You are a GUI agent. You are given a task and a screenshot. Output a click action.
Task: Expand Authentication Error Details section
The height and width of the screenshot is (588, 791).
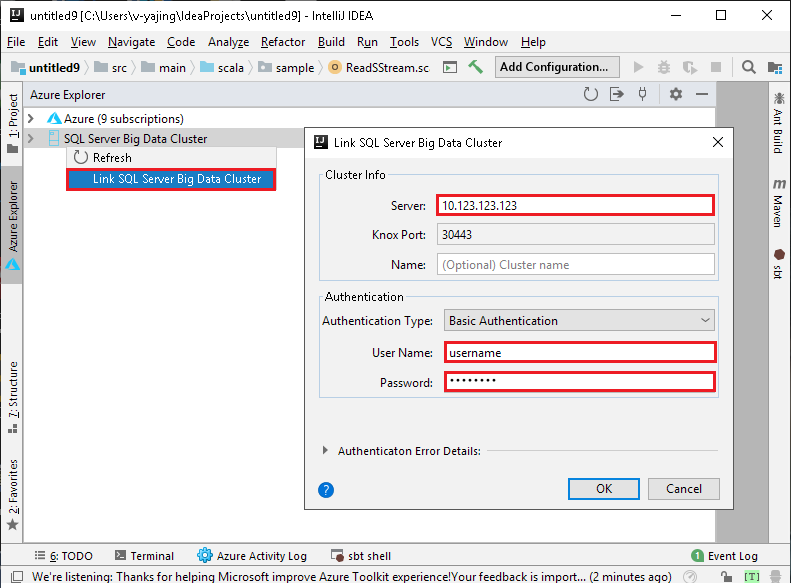click(x=326, y=451)
